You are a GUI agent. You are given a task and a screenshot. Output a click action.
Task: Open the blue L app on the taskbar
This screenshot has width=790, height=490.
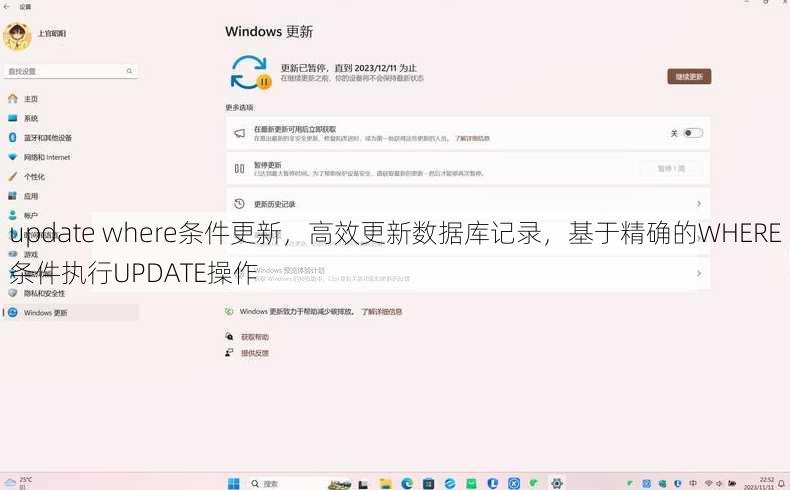[x=493, y=483]
